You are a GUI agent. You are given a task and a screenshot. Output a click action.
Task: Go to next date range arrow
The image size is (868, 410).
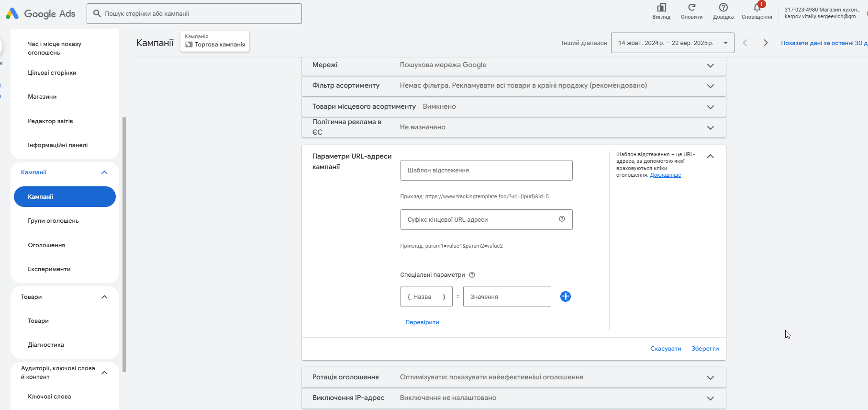766,43
